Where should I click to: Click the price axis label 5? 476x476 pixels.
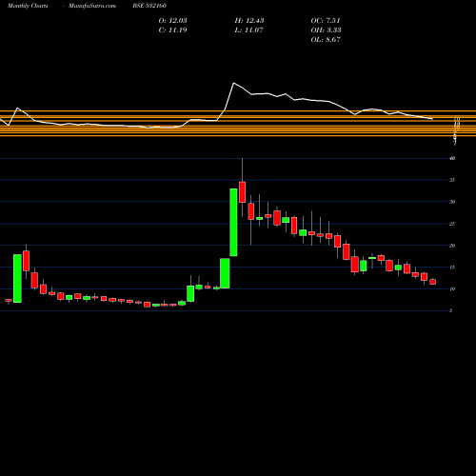(x=451, y=310)
